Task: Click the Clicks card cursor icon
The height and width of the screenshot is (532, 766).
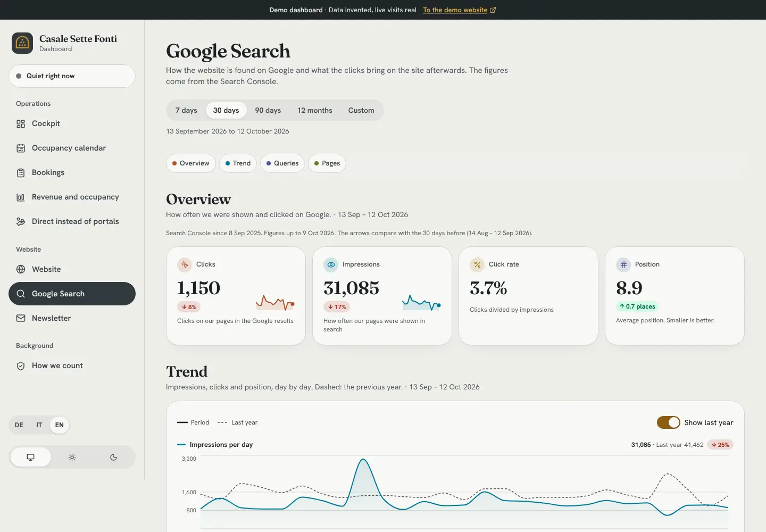Action: tap(185, 264)
